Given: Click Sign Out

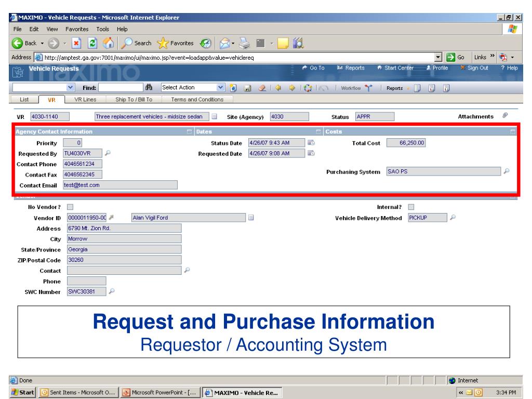Looking at the screenshot, I should coord(474,68).
